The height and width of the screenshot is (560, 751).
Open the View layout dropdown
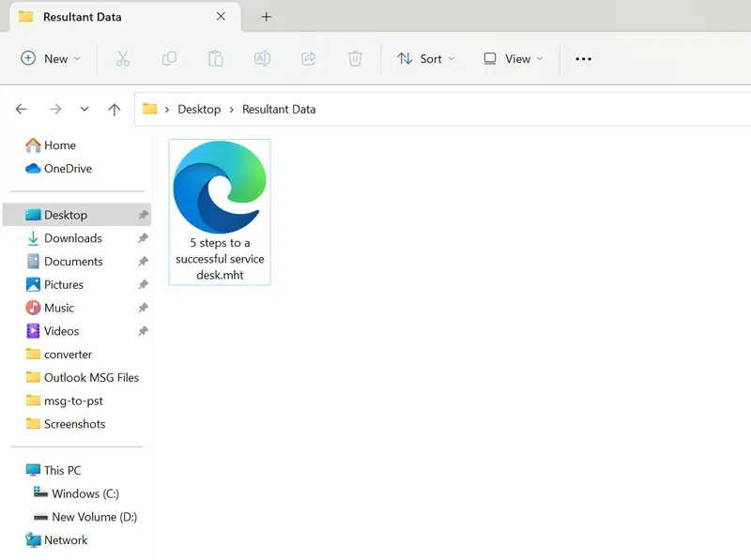click(512, 59)
